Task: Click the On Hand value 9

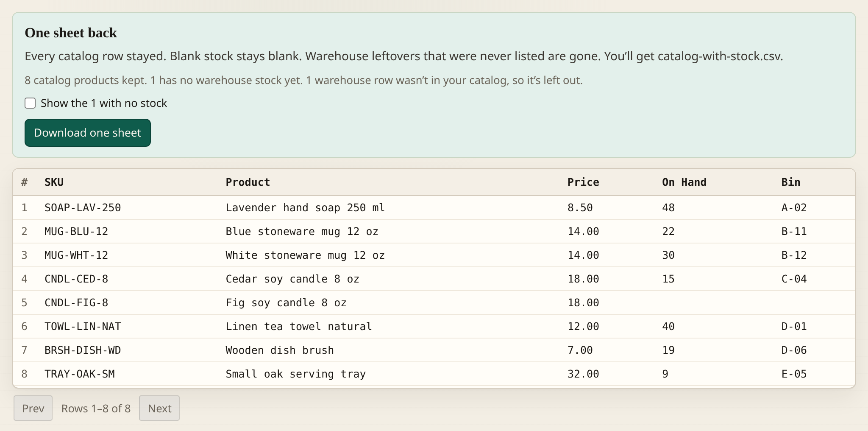Action: (665, 374)
